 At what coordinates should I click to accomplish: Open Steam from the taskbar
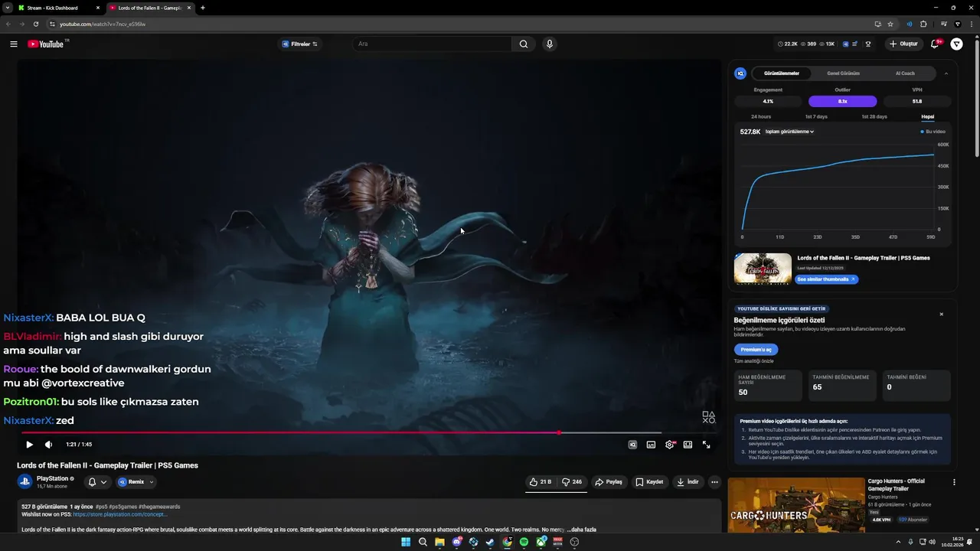pyautogui.click(x=490, y=542)
